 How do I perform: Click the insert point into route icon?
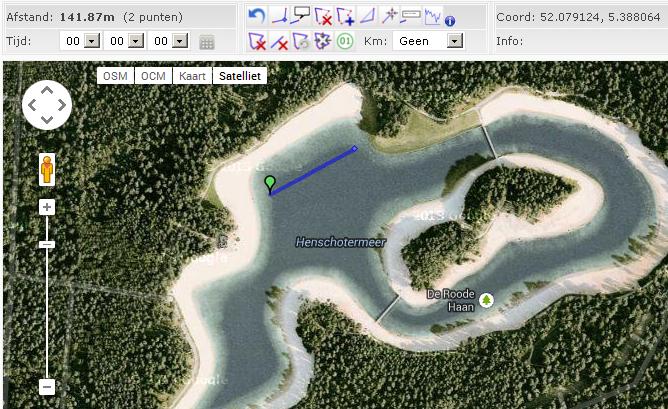point(345,16)
